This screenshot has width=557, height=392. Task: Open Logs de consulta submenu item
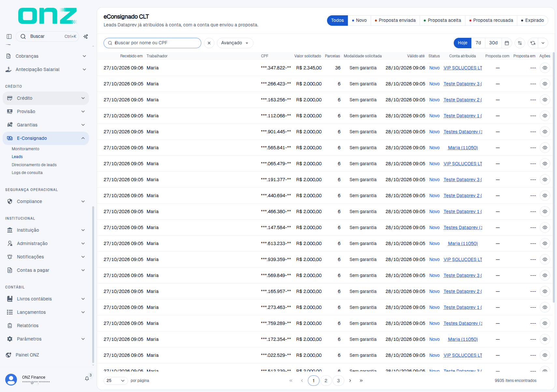tap(27, 173)
